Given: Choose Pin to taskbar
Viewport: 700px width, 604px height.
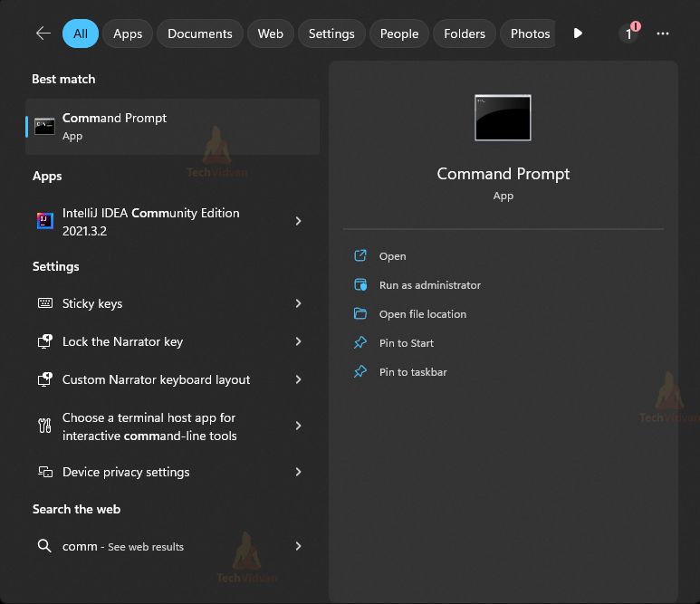Looking at the screenshot, I should pos(413,372).
